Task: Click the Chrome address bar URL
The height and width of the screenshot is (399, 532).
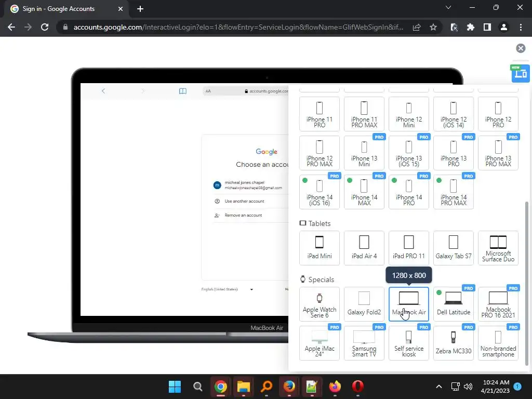Action: coord(238,27)
